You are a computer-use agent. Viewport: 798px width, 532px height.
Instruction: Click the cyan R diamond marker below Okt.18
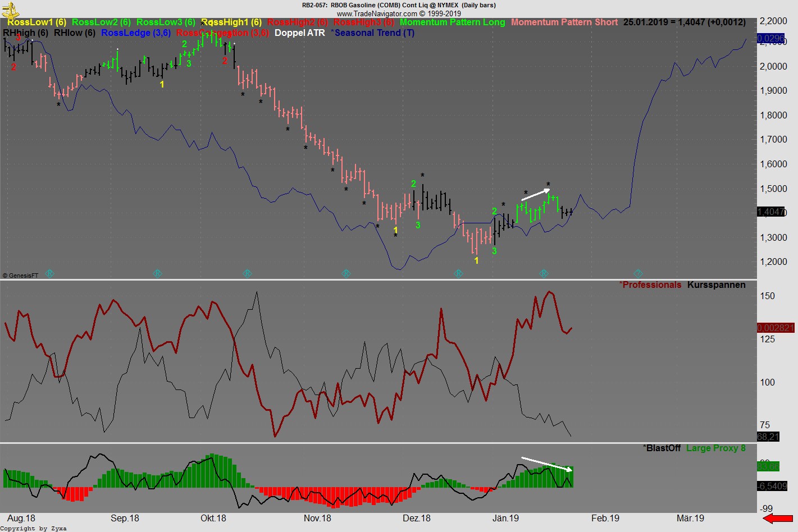[x=247, y=273]
